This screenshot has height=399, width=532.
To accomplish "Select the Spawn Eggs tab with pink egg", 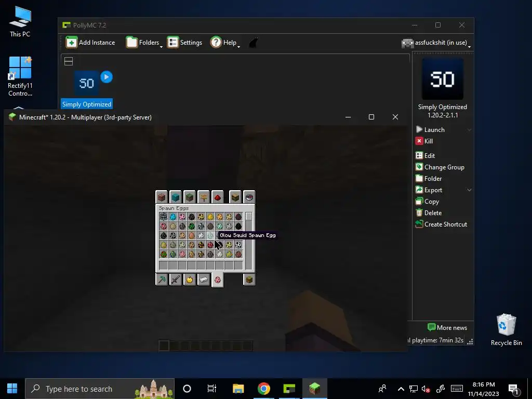I will (218, 280).
